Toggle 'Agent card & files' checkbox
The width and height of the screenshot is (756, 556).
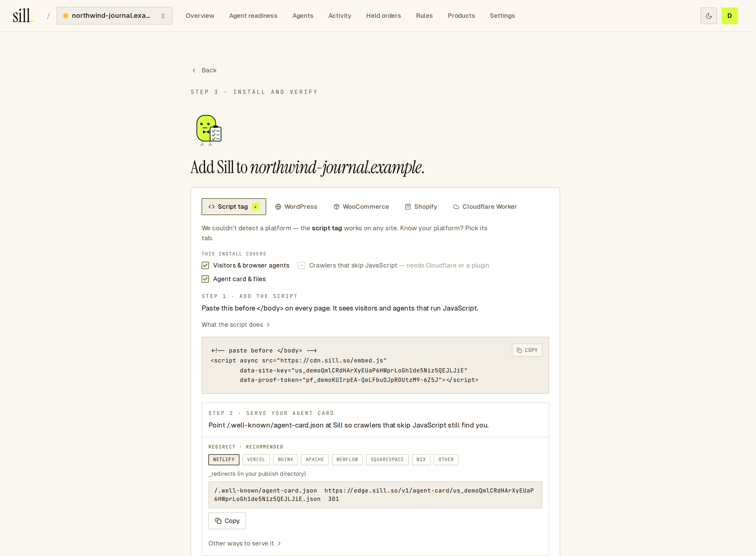click(205, 279)
